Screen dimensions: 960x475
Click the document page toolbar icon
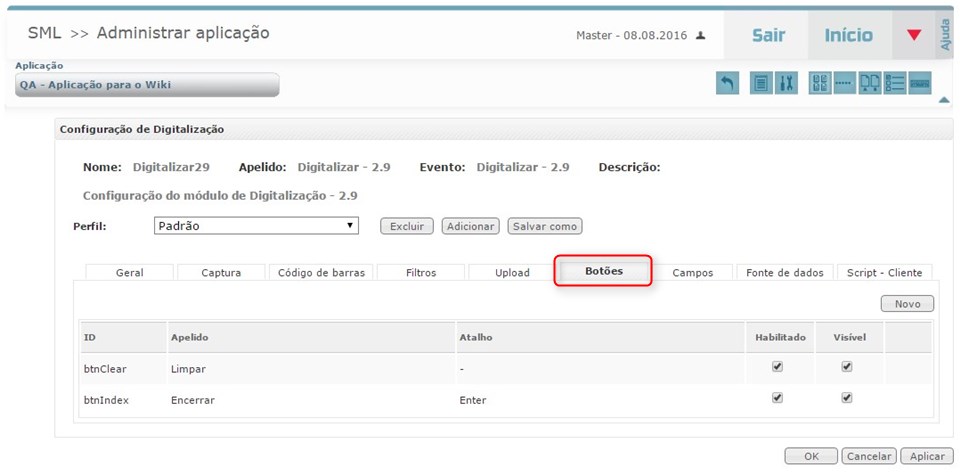761,84
